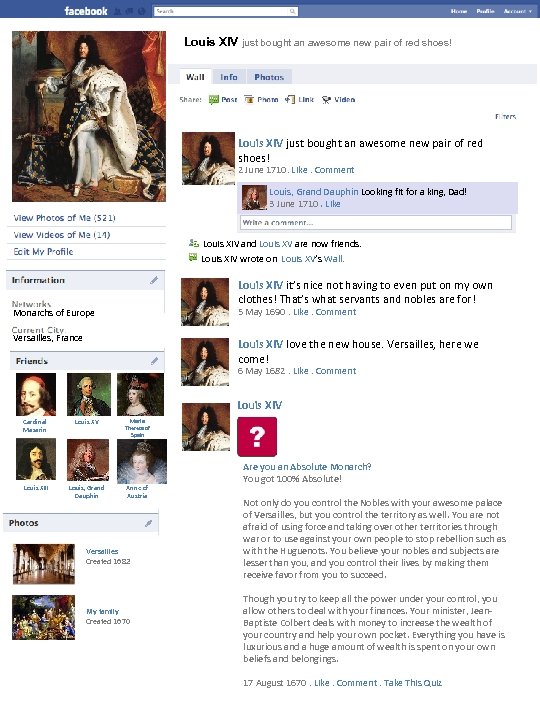Open the Filters option
Screen dimensions: 540x720
pyautogui.click(x=506, y=117)
